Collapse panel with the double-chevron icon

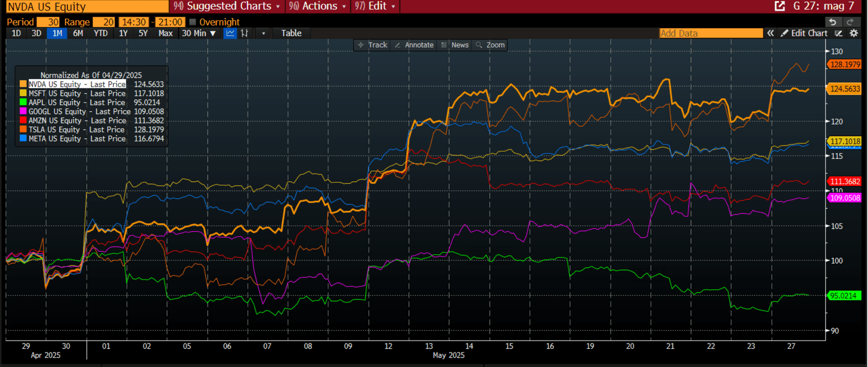point(770,33)
